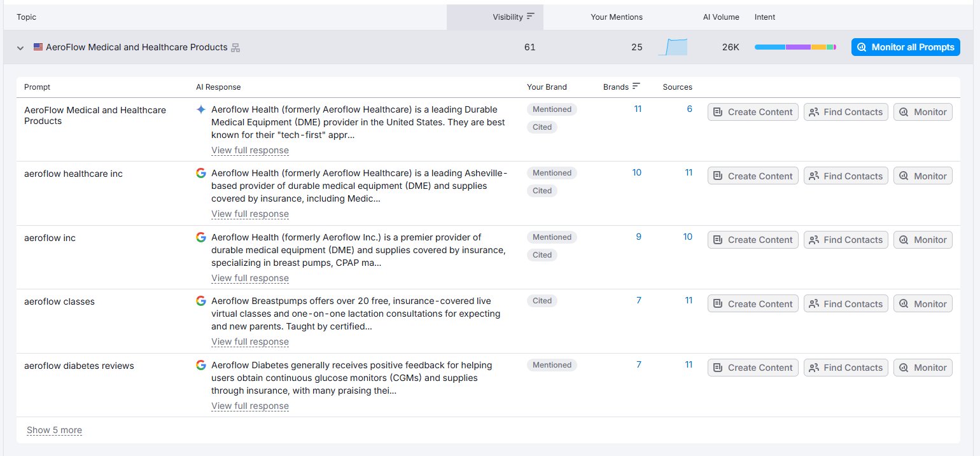980x456 pixels.
Task: Click the Prompt column header
Action: click(x=37, y=87)
